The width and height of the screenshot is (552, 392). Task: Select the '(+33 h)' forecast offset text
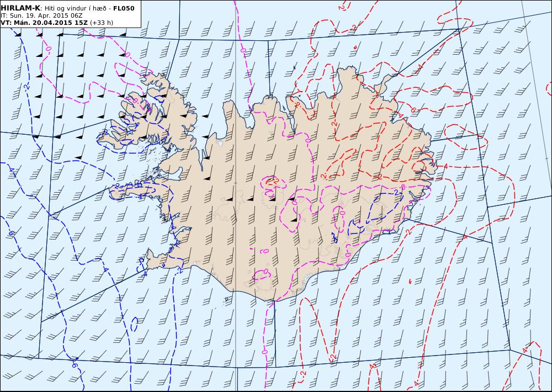tap(102, 23)
